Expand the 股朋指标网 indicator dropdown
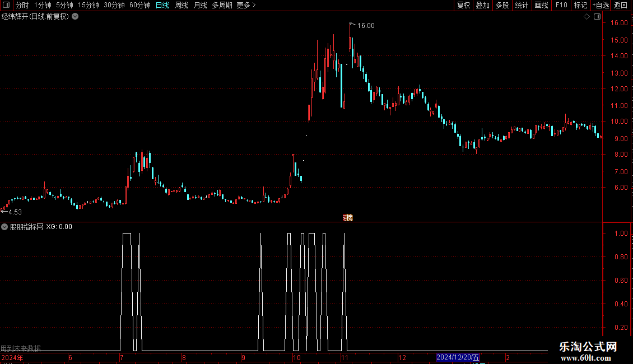 tap(4, 227)
